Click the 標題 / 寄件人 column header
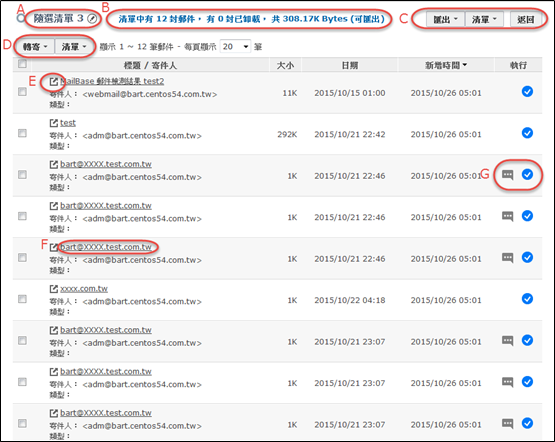This screenshot has height=442, width=555. click(x=150, y=65)
